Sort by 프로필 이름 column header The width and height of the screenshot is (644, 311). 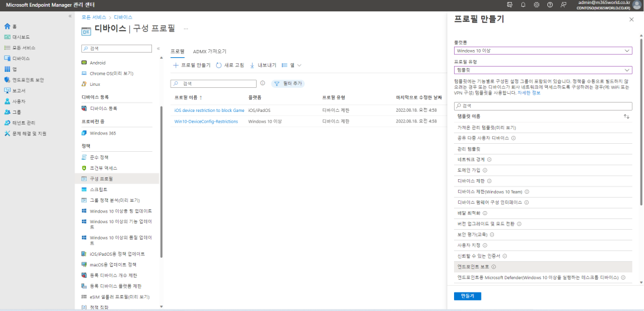tap(188, 98)
